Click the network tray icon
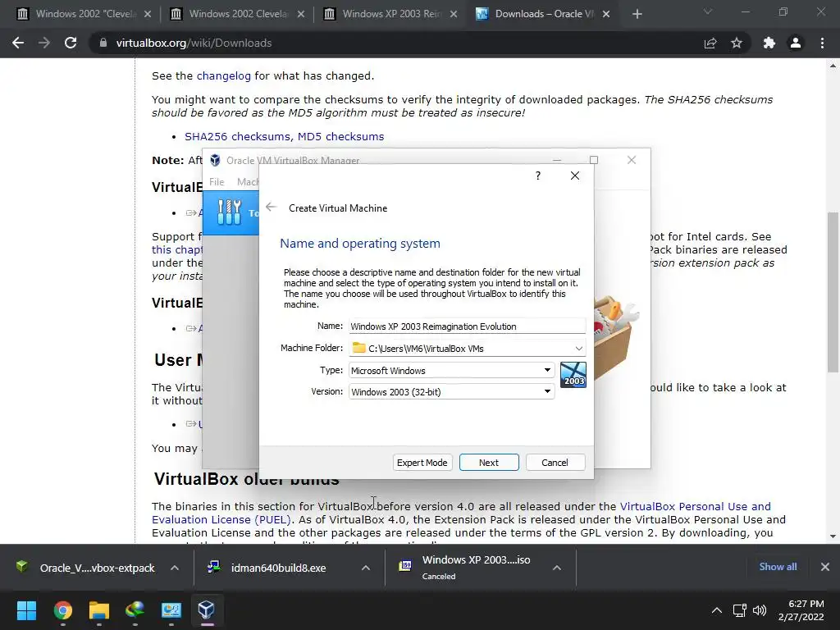 [x=740, y=610]
